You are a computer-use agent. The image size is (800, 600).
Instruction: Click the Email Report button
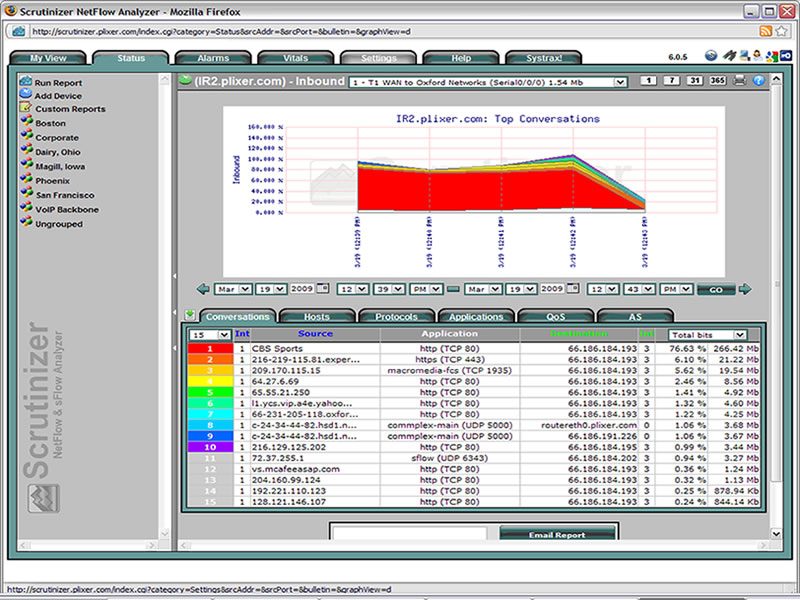(x=557, y=534)
